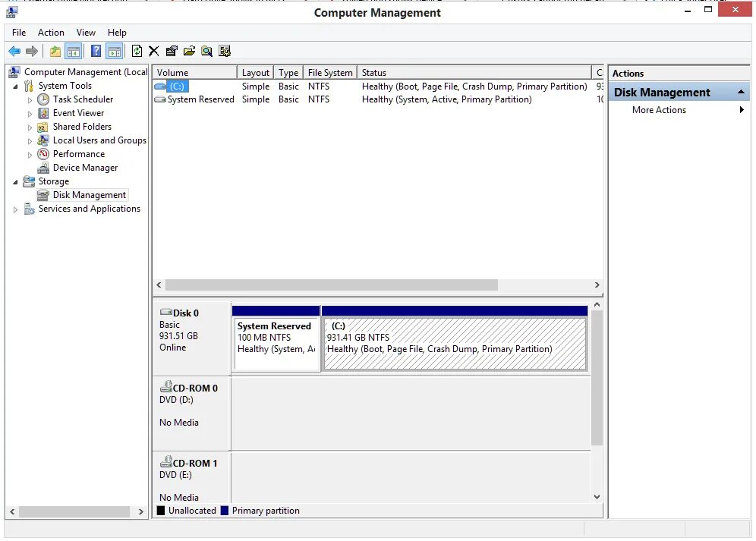This screenshot has height=541, width=756.
Task: Expand the Performance node arrow
Action: click(30, 155)
